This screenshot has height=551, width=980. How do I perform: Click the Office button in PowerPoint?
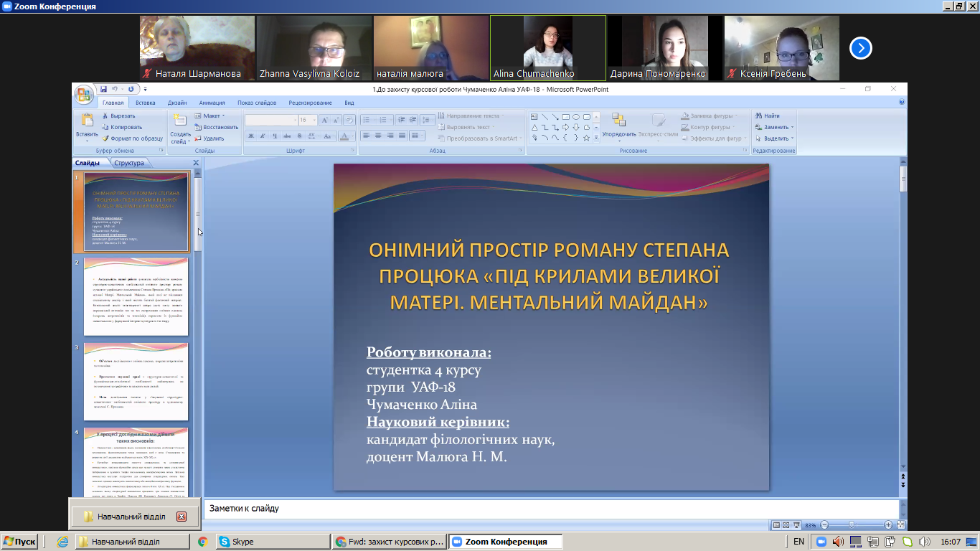pyautogui.click(x=83, y=94)
